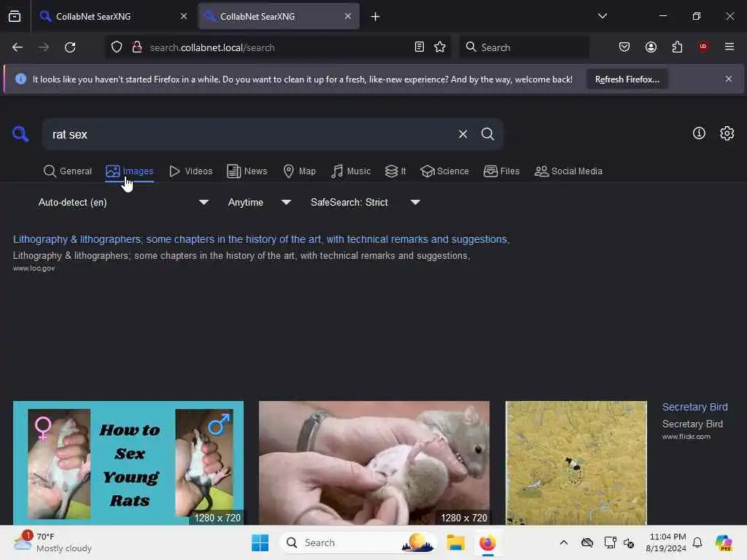Open Windows Start menu
This screenshot has width=747, height=560.
(x=260, y=542)
